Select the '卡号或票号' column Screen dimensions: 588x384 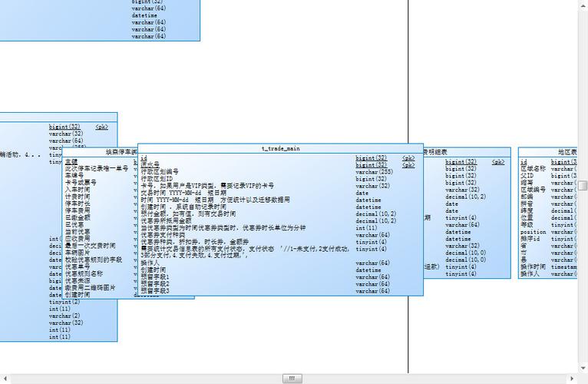(81, 183)
